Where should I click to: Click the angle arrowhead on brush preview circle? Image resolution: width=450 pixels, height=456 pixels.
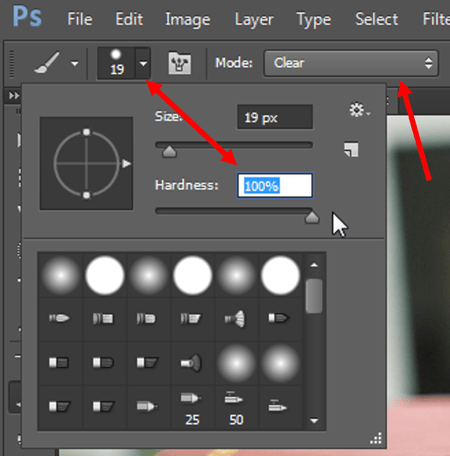126,164
